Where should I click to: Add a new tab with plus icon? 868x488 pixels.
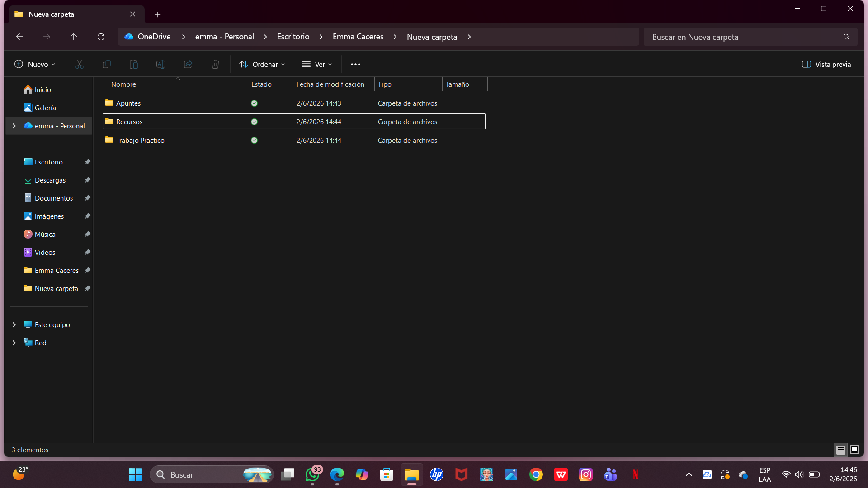coord(158,14)
